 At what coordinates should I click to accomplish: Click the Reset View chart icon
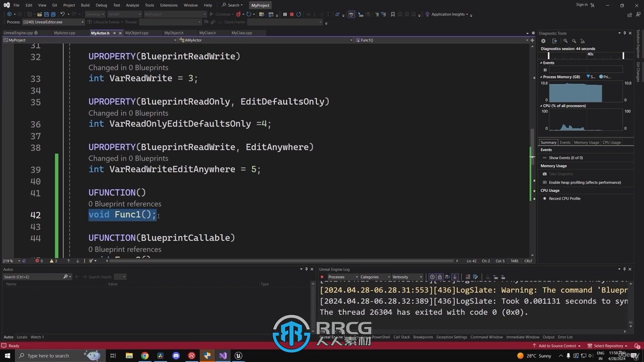582,41
